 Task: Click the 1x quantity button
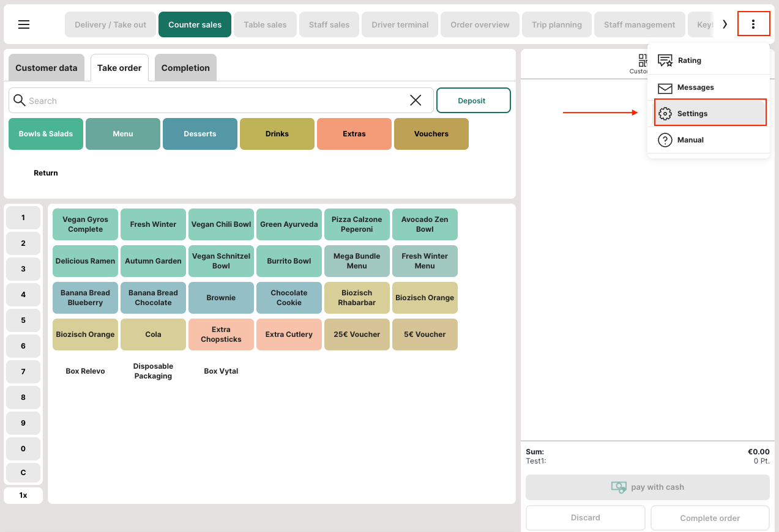click(x=23, y=495)
